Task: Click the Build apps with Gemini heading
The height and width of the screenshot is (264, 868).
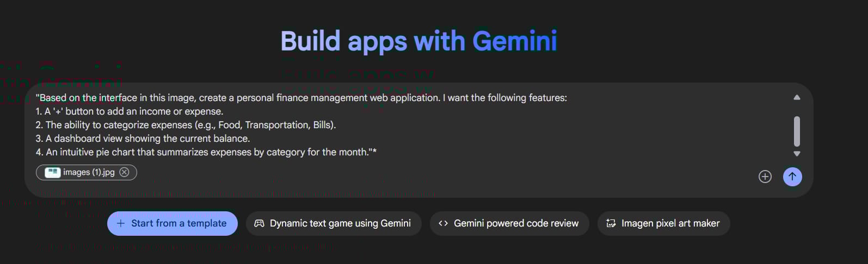Action: [x=419, y=41]
